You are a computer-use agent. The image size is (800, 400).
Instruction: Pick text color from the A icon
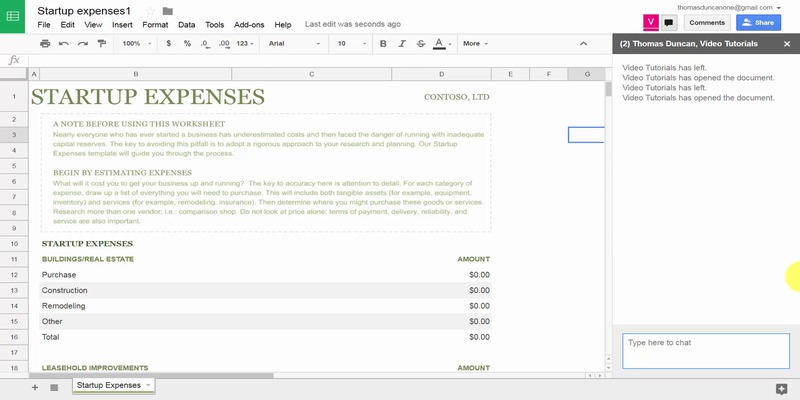point(439,44)
